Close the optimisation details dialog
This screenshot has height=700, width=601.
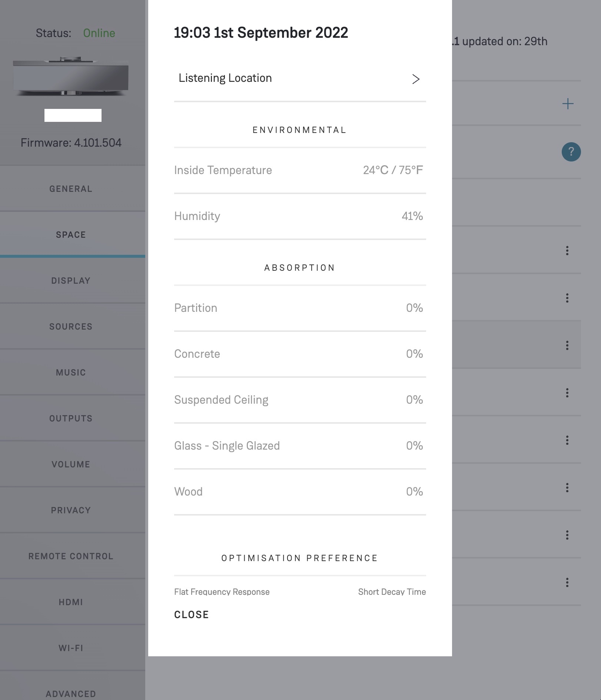192,615
